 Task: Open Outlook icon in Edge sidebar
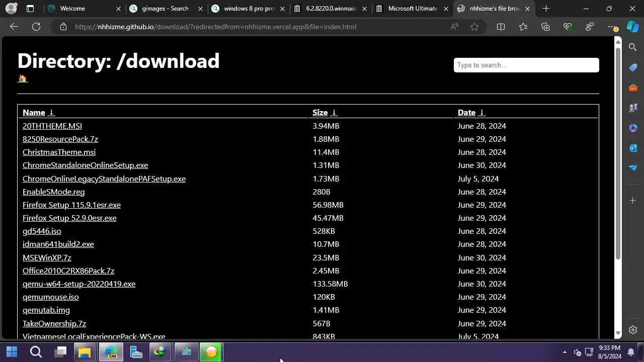click(633, 148)
